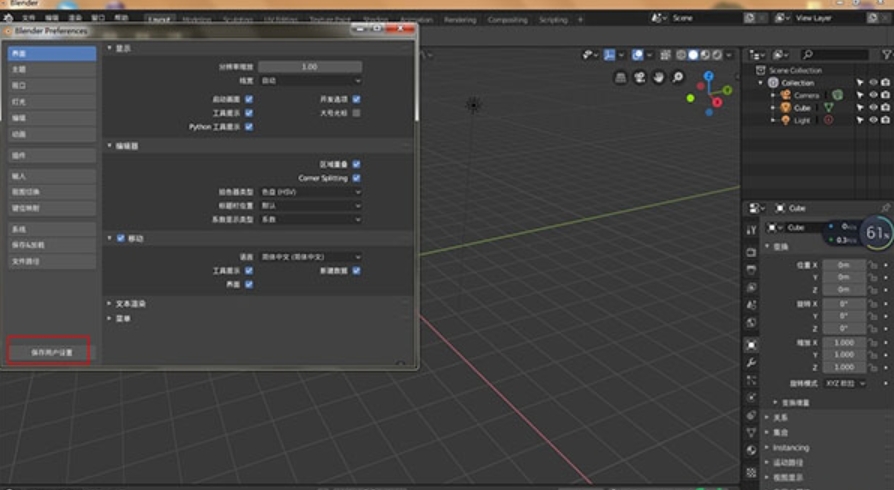This screenshot has height=490, width=894.
Task: Select the zoom magnifier navigation icon
Action: [x=677, y=77]
